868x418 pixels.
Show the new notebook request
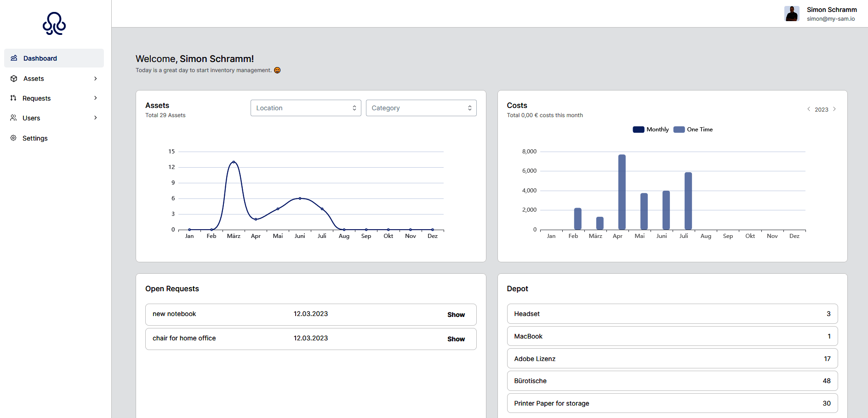click(x=456, y=315)
